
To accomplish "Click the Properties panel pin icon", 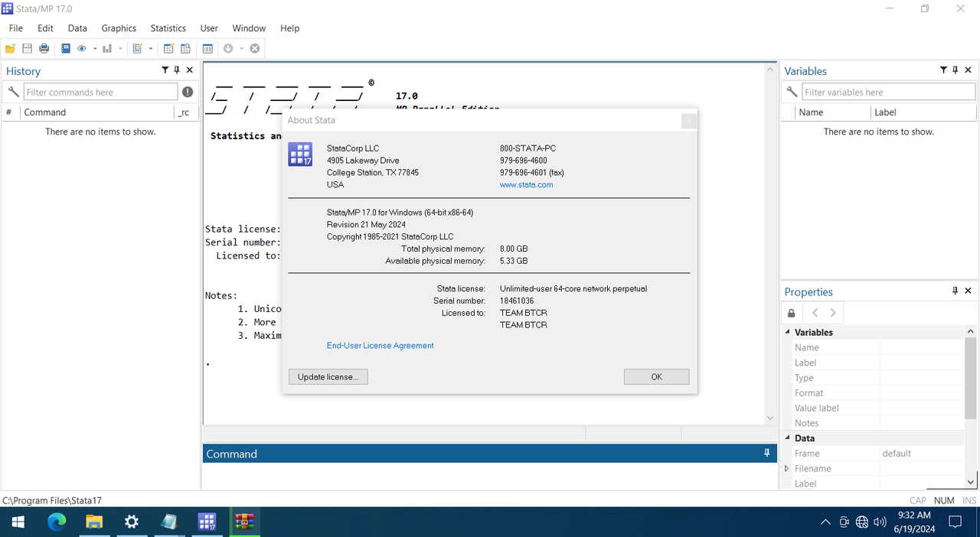I will tap(955, 291).
